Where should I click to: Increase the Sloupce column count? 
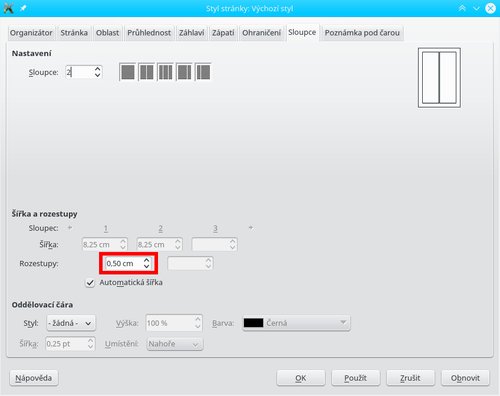pos(97,69)
